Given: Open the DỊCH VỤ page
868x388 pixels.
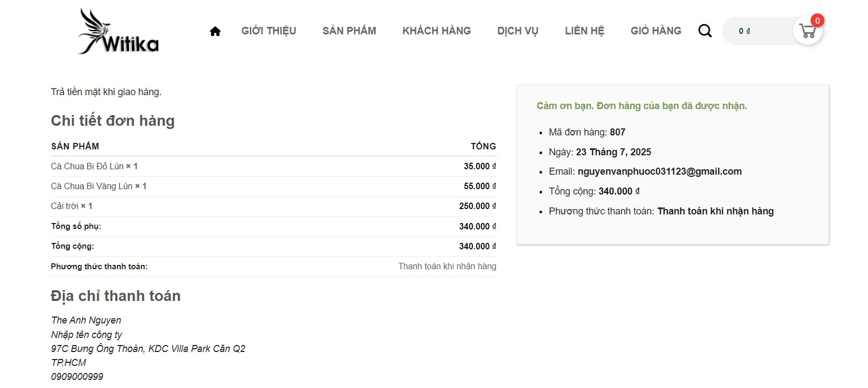Looking at the screenshot, I should (x=517, y=31).
